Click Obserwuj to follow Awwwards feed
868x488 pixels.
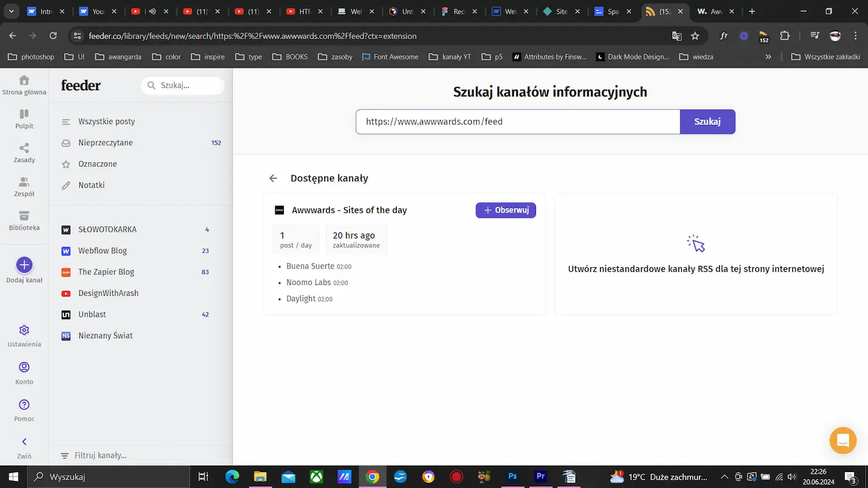pos(505,210)
